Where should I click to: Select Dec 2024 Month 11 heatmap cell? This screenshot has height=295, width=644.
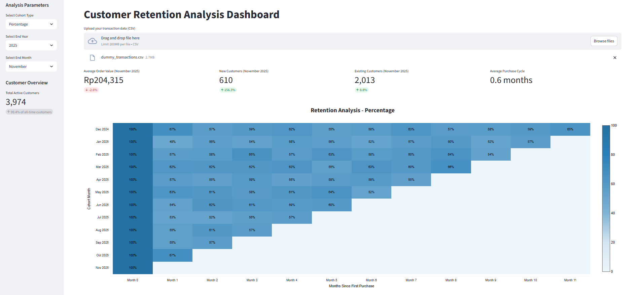(x=570, y=129)
